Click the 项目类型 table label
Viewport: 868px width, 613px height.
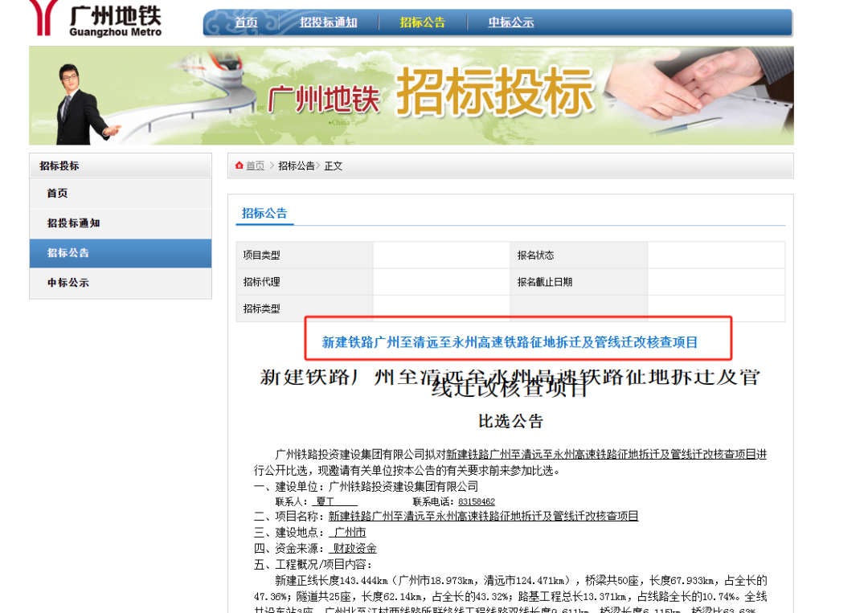(261, 255)
